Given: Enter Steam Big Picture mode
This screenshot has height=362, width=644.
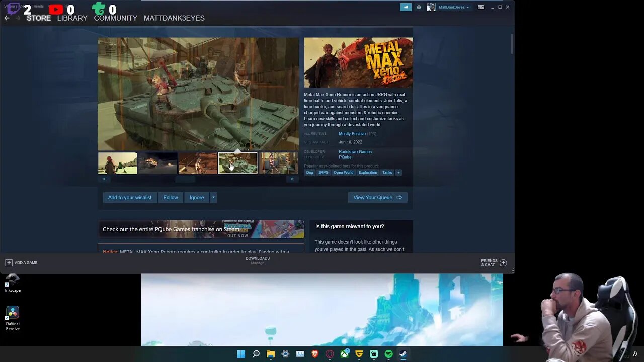Looking at the screenshot, I should click(481, 7).
